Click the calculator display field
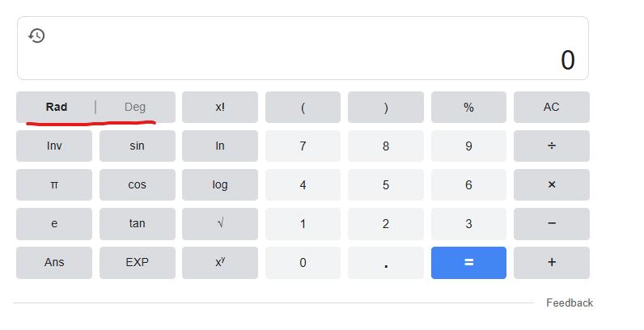The width and height of the screenshot is (644, 330). click(x=303, y=49)
